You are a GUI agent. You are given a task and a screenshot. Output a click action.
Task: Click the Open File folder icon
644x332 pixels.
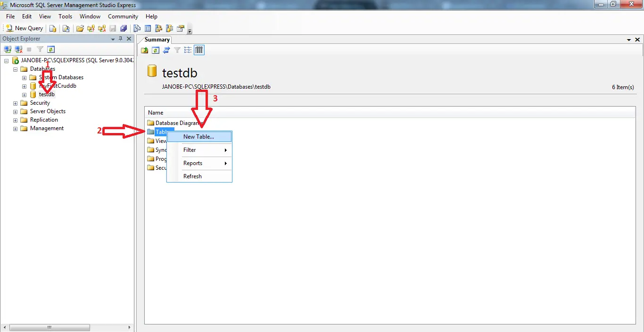[80, 28]
